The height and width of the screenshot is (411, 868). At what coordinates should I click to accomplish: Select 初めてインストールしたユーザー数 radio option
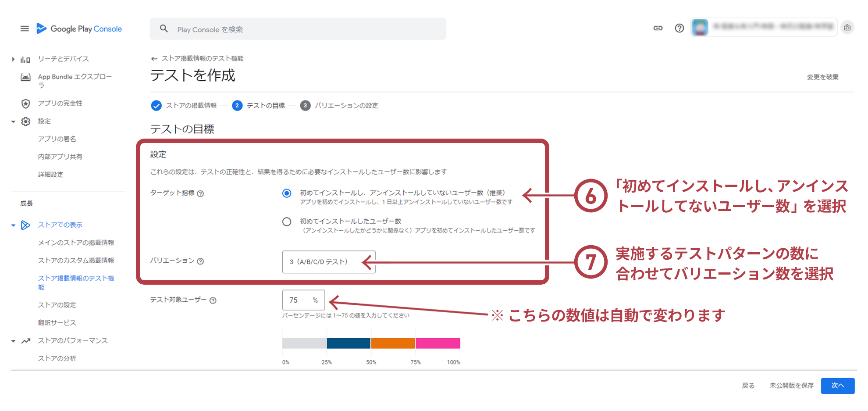287,222
